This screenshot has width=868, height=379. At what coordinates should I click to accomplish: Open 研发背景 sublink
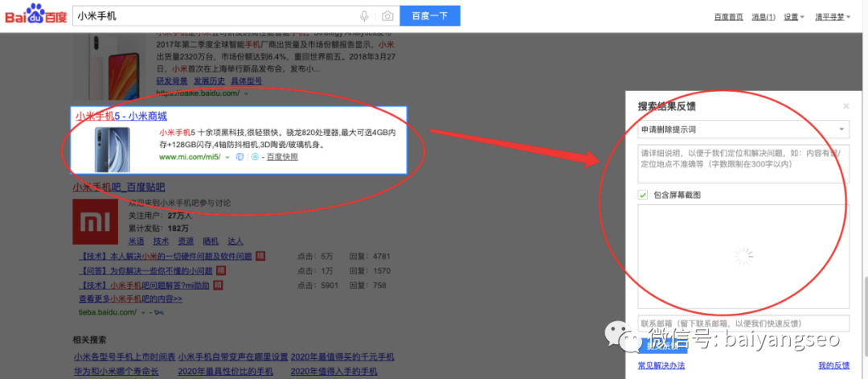click(x=172, y=81)
